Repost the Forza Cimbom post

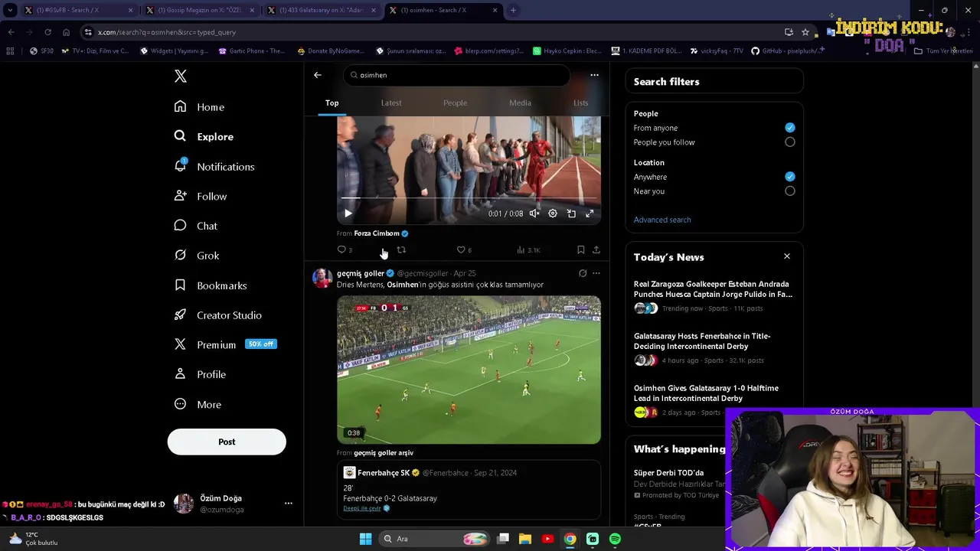pos(401,249)
